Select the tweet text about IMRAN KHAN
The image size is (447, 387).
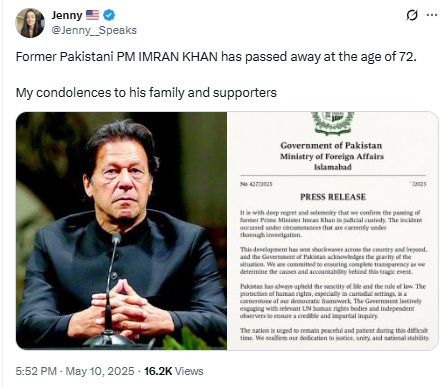pyautogui.click(x=216, y=57)
